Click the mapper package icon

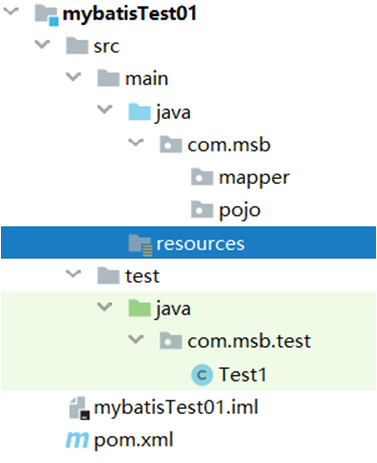(x=202, y=177)
